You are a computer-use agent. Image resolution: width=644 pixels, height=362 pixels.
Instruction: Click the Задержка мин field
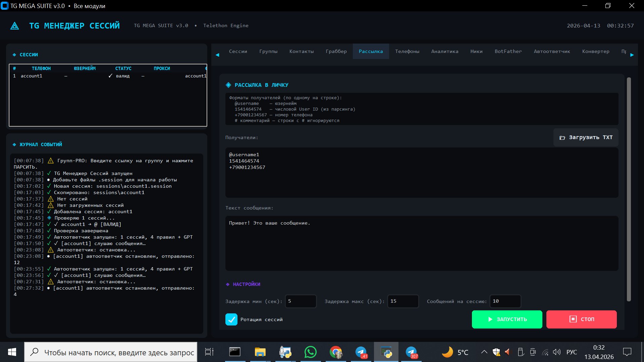301,301
